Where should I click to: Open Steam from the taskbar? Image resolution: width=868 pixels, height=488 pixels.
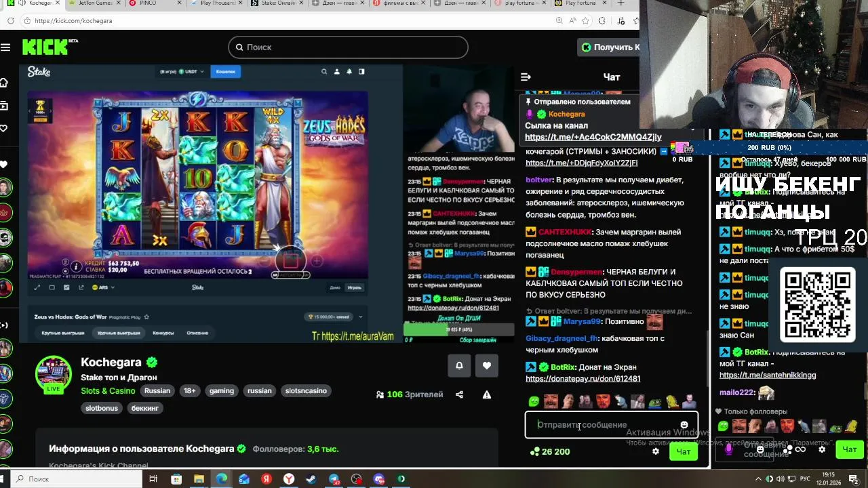[x=311, y=479]
